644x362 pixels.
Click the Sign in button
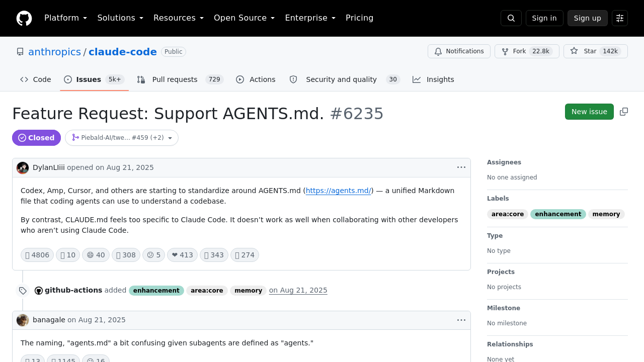coord(544,18)
